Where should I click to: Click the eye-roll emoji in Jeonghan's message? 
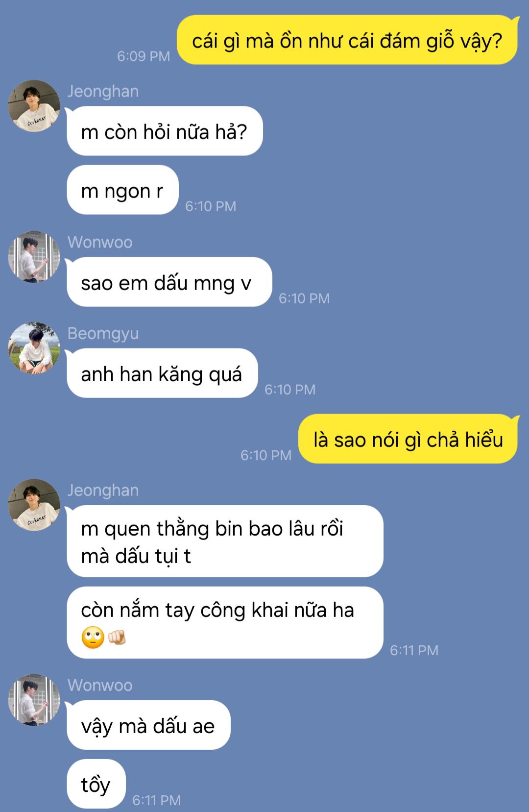click(93, 638)
